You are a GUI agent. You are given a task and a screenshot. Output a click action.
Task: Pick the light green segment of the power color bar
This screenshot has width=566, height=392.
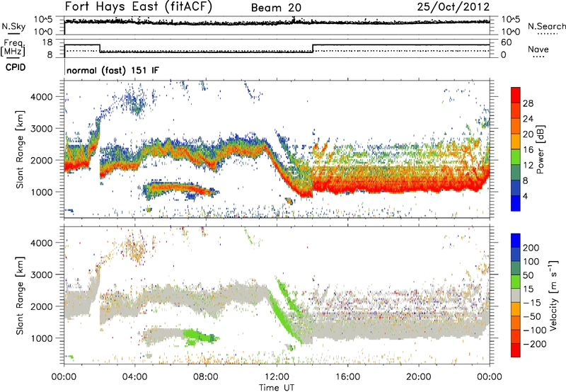[x=516, y=156]
